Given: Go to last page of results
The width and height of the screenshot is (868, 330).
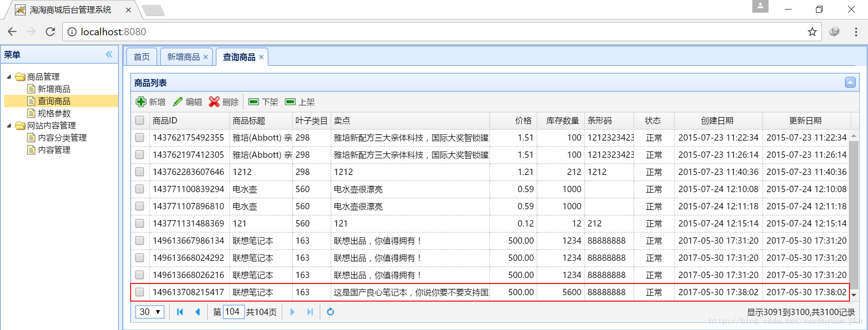Looking at the screenshot, I should coord(310,312).
